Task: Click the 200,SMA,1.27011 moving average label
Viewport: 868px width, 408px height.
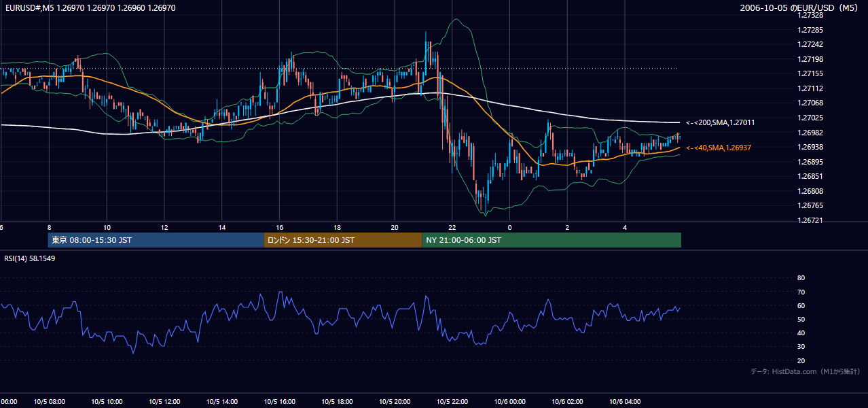Action: tap(721, 122)
